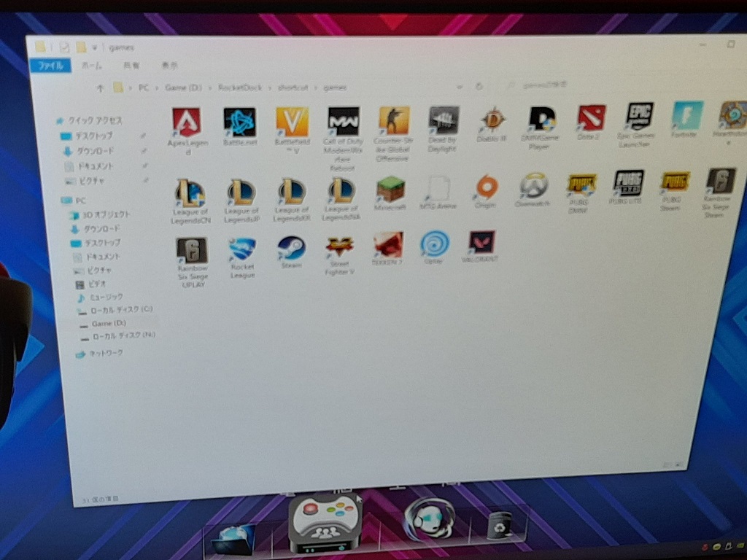Select the TEKKEN 7 shortcut
This screenshot has width=747, height=560.
388,248
